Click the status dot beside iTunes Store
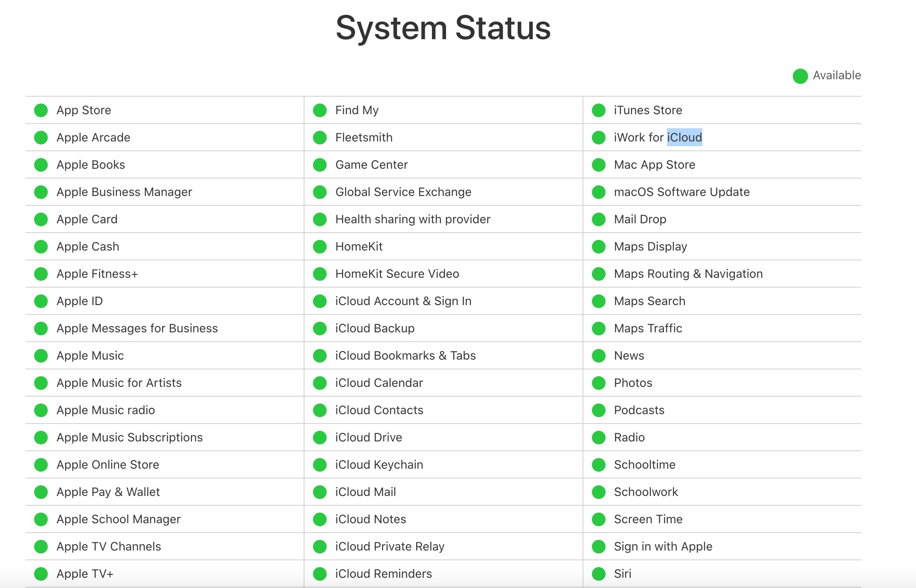This screenshot has height=588, width=916. click(599, 110)
